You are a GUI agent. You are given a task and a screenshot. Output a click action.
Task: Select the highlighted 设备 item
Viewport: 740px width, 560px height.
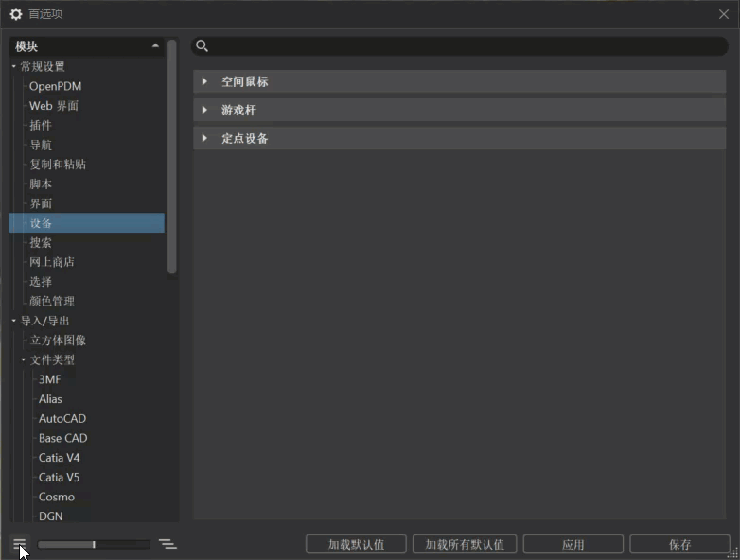(87, 222)
